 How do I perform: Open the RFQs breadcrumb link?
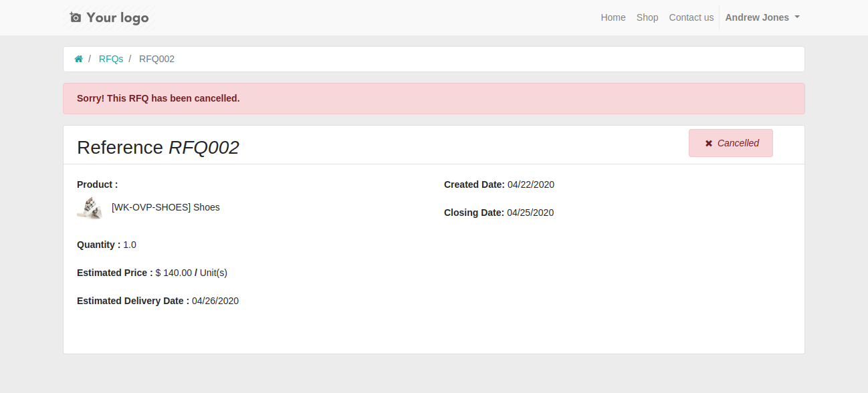point(110,59)
